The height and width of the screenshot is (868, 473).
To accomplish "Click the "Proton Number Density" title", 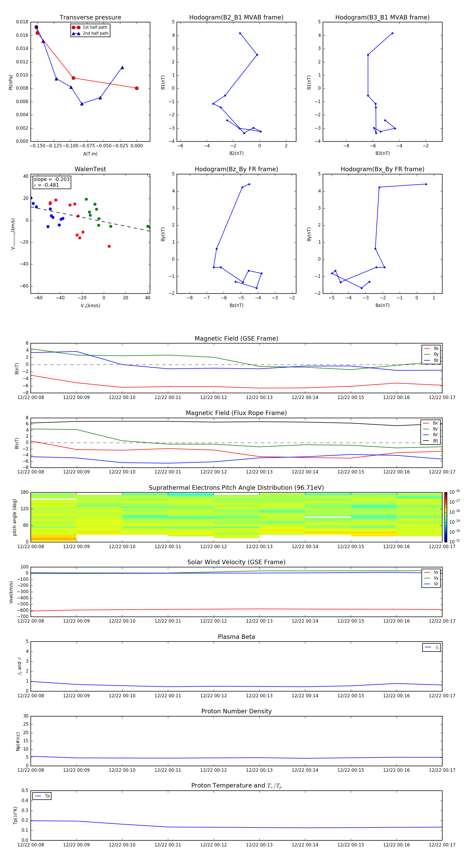I will (236, 711).
